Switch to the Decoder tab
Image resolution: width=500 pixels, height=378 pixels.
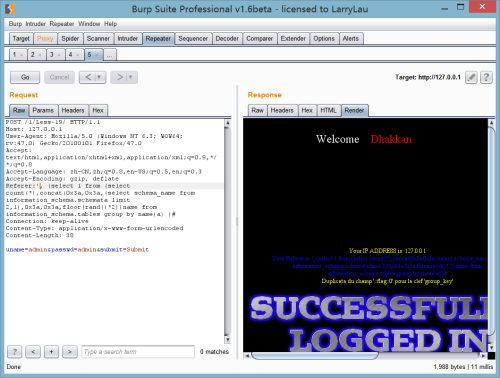pos(227,39)
